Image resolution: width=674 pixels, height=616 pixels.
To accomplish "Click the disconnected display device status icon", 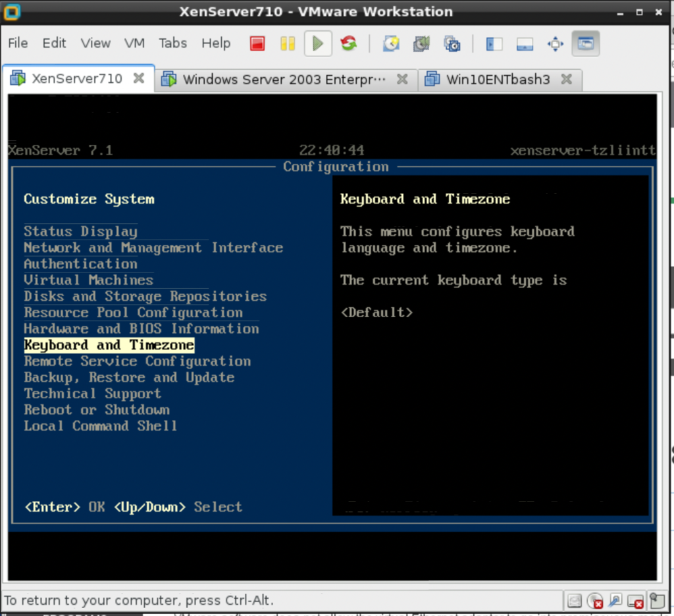I will point(635,601).
